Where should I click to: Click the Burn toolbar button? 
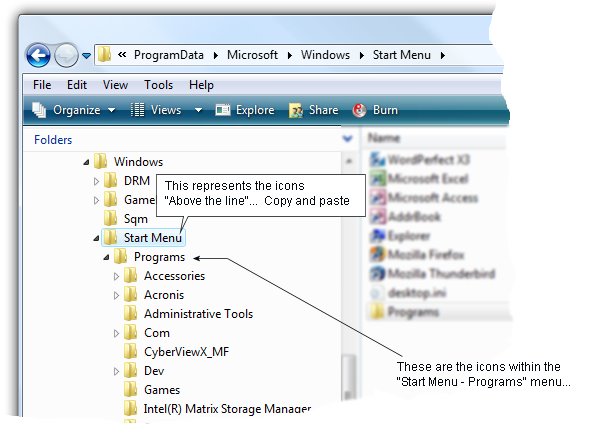click(375, 110)
